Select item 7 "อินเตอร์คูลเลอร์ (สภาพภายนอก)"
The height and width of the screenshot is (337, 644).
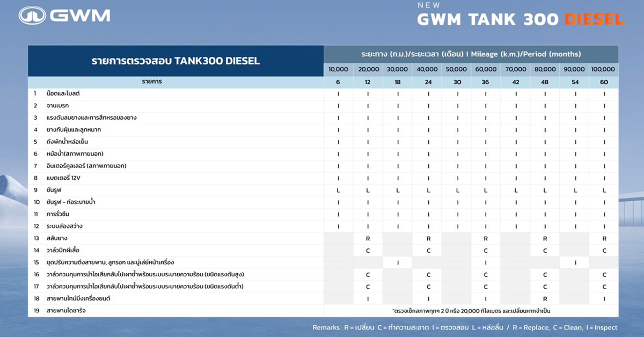86,166
